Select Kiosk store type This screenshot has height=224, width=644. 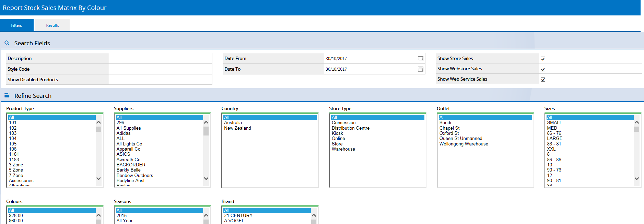[378, 133]
